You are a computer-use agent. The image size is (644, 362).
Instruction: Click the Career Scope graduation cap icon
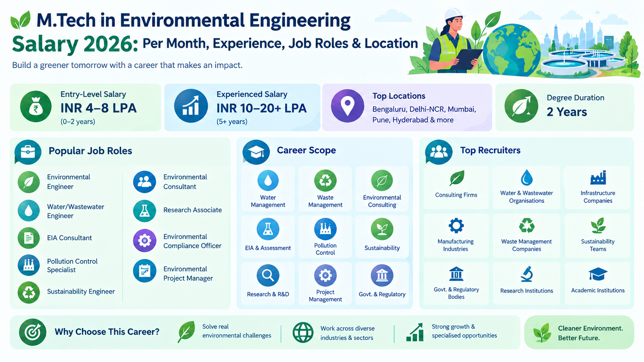(257, 152)
